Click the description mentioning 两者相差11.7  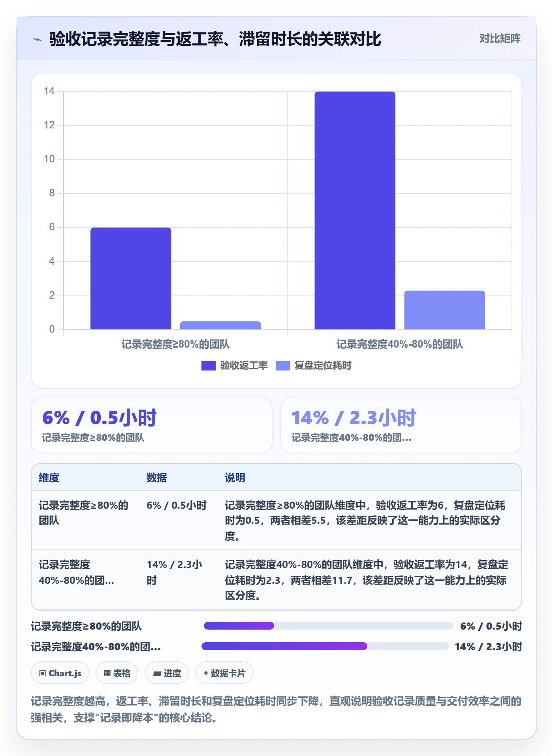(x=367, y=580)
